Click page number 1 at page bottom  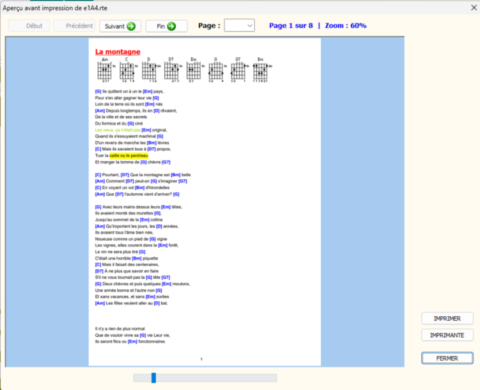[201, 359]
